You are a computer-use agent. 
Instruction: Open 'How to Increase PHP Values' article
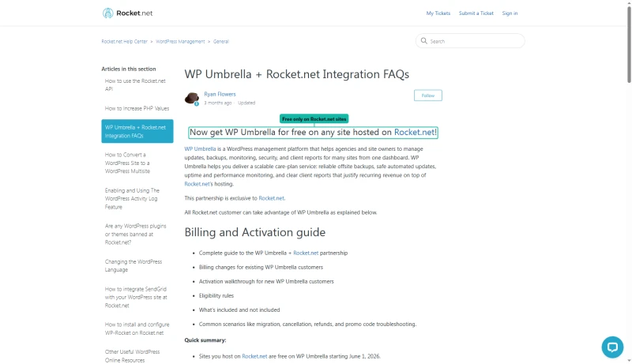coord(137,108)
